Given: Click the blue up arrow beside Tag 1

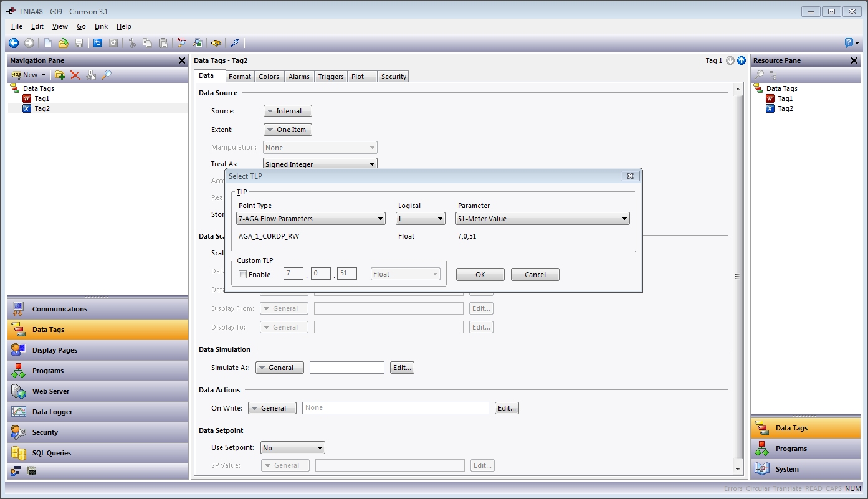Looking at the screenshot, I should tap(741, 60).
